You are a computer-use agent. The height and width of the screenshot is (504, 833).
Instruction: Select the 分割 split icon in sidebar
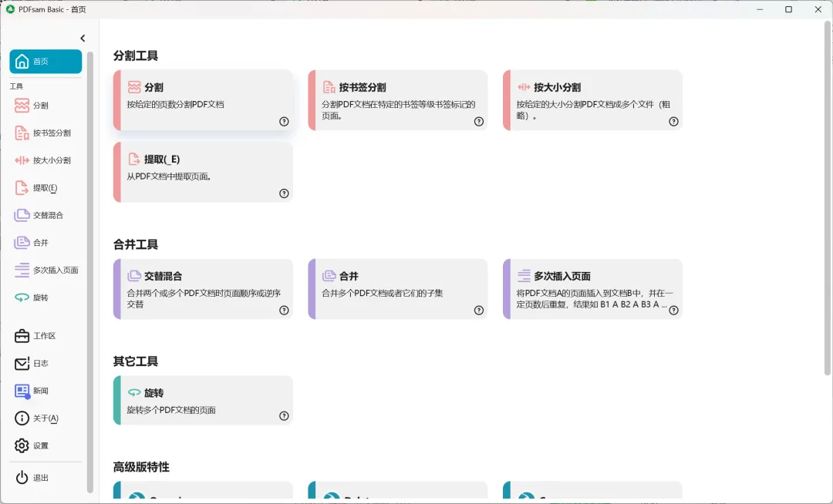pos(22,106)
